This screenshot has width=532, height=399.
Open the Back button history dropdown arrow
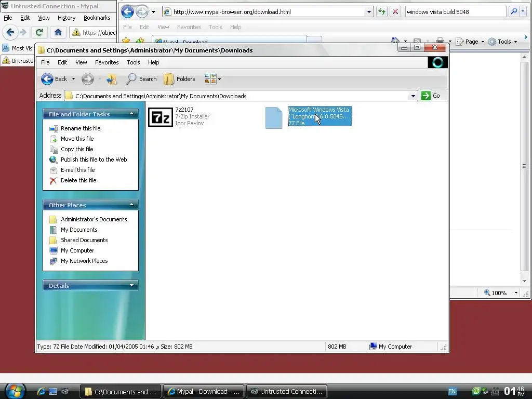coord(73,79)
